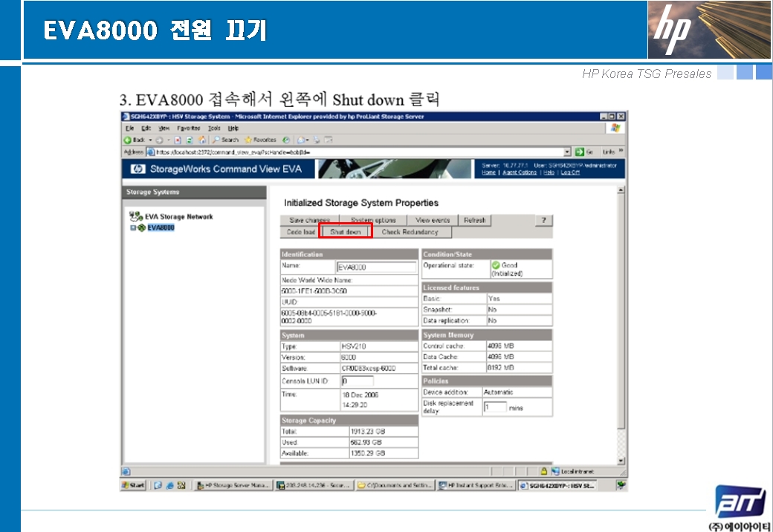773x532 pixels.
Task: Launch Internet Explorer from the quick launch bar
Action: tap(169, 485)
